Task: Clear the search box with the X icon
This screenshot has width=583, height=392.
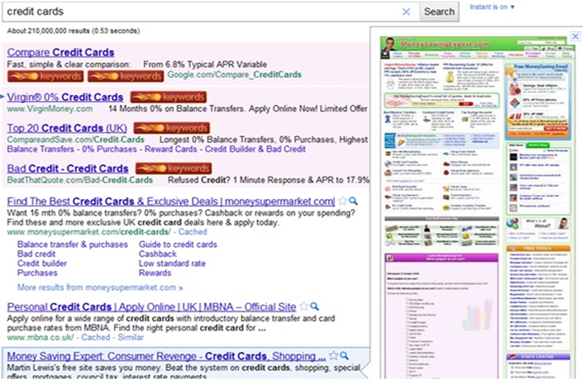Action: click(406, 11)
